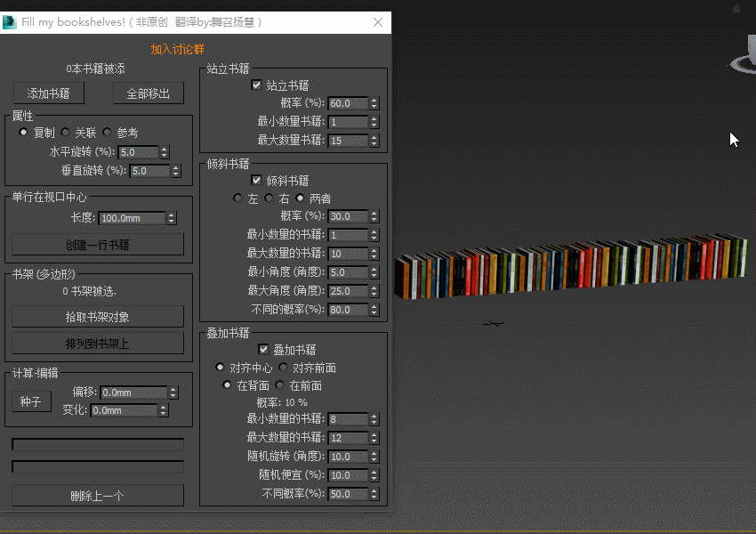Decrease 最大数量书籍 value with its down arrow
This screenshot has height=534, width=756.
374,144
